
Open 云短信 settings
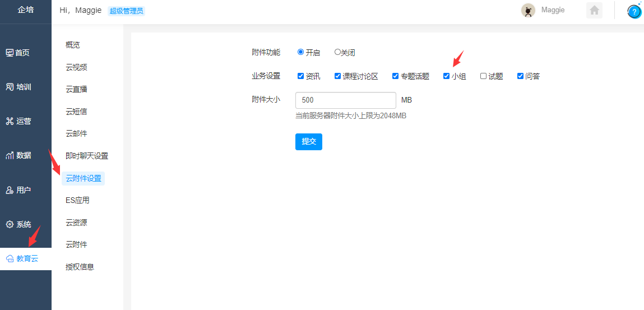(x=76, y=112)
